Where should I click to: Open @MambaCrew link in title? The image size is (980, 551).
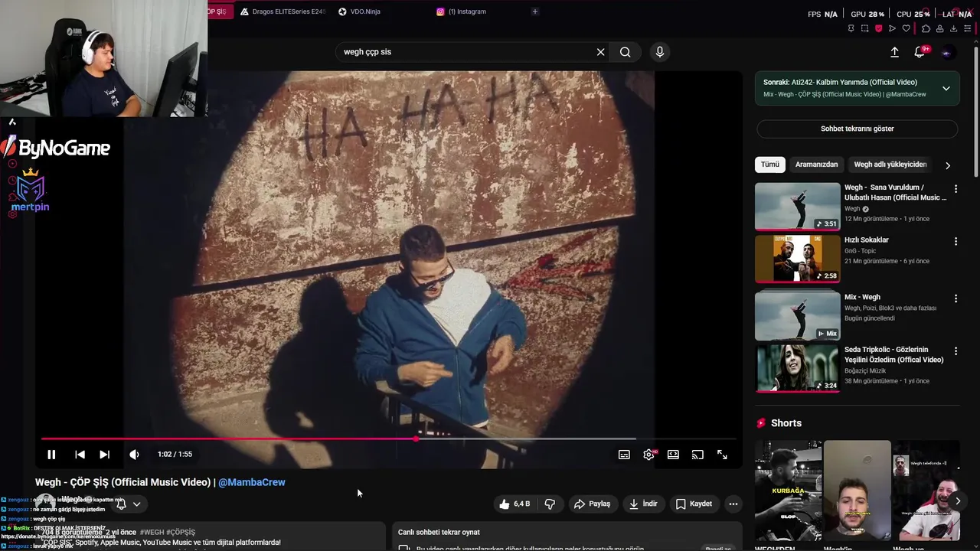click(252, 482)
